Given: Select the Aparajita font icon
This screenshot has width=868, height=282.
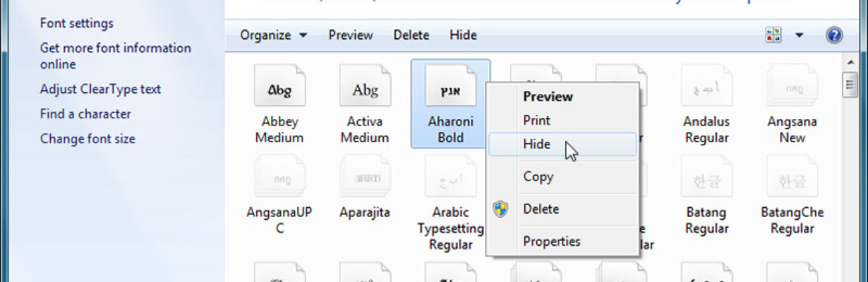Looking at the screenshot, I should pos(365,178).
